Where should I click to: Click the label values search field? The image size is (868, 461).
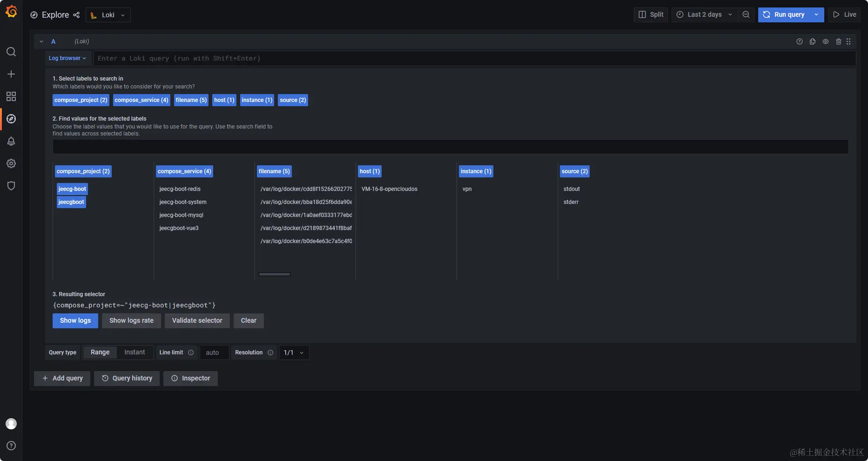tap(451, 147)
